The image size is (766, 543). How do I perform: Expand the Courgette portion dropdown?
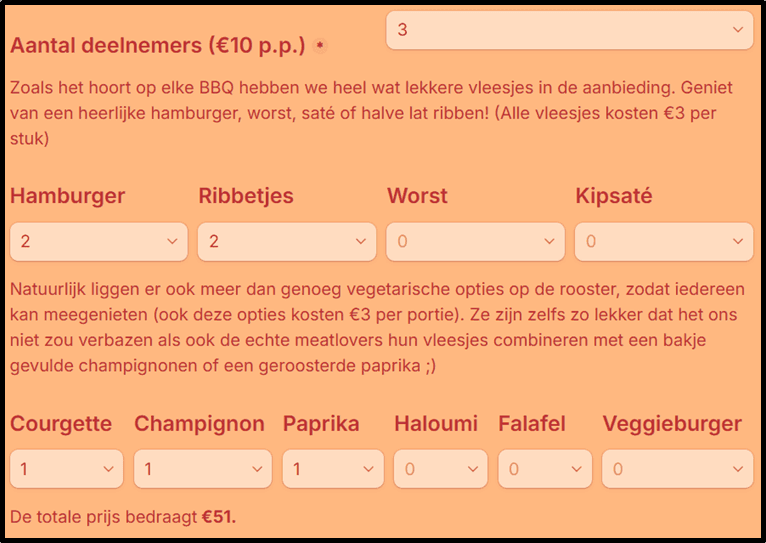click(66, 469)
